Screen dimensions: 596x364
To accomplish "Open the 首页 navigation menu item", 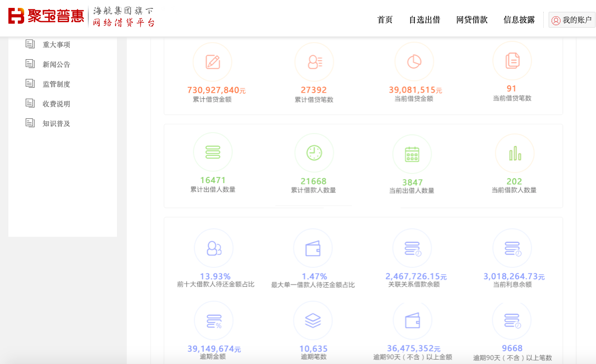I will pyautogui.click(x=385, y=20).
